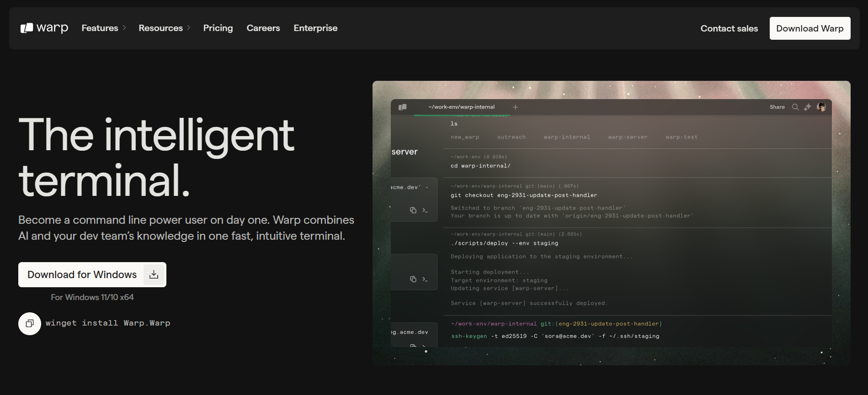Image resolution: width=868 pixels, height=395 pixels.
Task: Click 'warp-internal' in ls output
Action: pos(567,137)
